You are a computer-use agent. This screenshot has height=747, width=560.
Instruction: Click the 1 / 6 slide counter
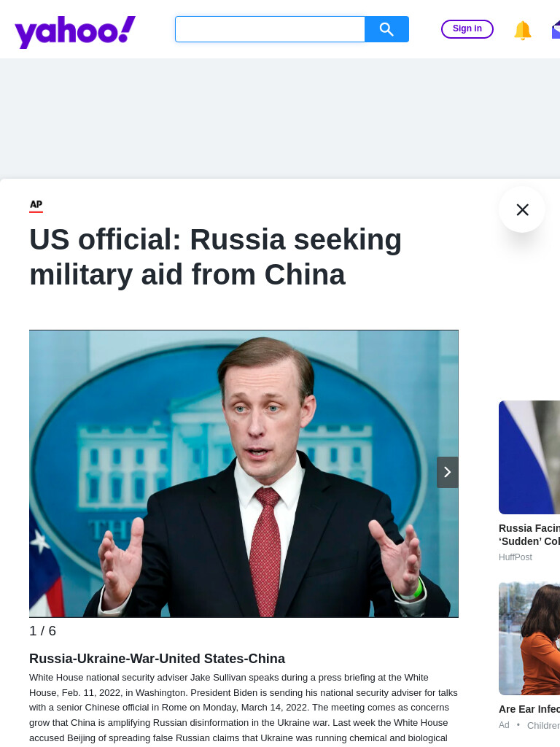point(43,631)
